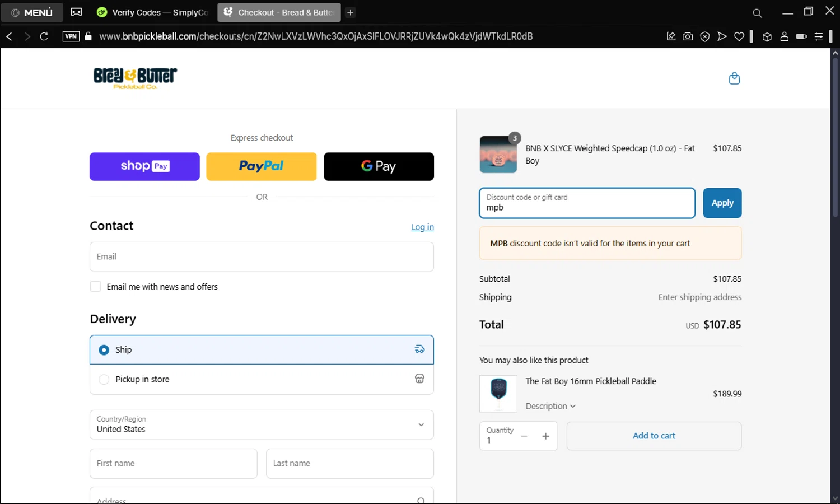Pay with the G Pay button
840x504 pixels.
(x=379, y=166)
